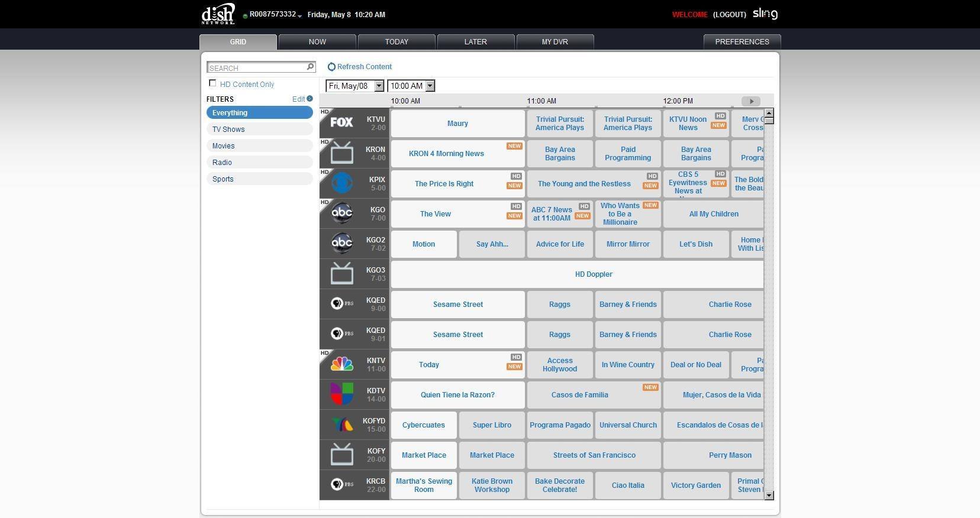Click the Dish Network logo
Image resolution: width=980 pixels, height=518 pixels.
point(218,14)
